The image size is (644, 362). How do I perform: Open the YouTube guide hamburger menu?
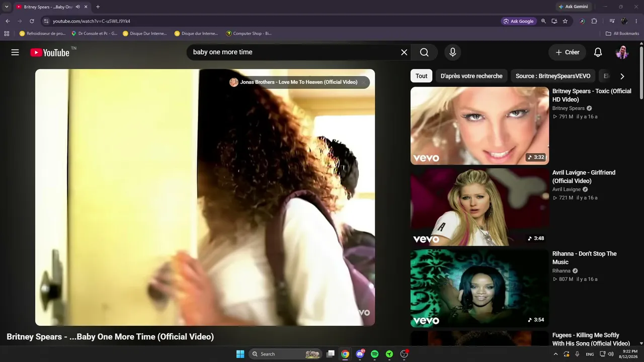(15, 52)
